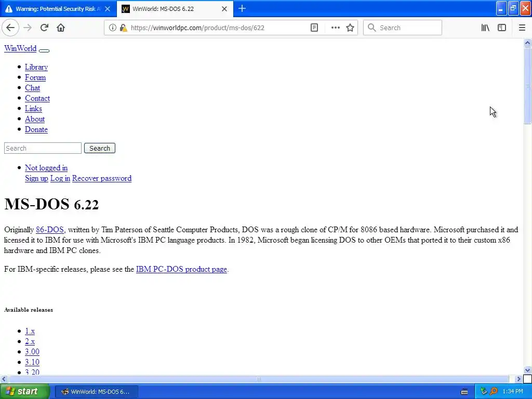Click the Recover password link

click(x=102, y=179)
